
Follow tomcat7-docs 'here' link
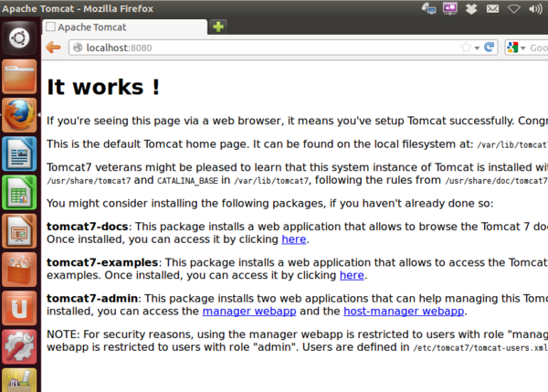(294, 239)
